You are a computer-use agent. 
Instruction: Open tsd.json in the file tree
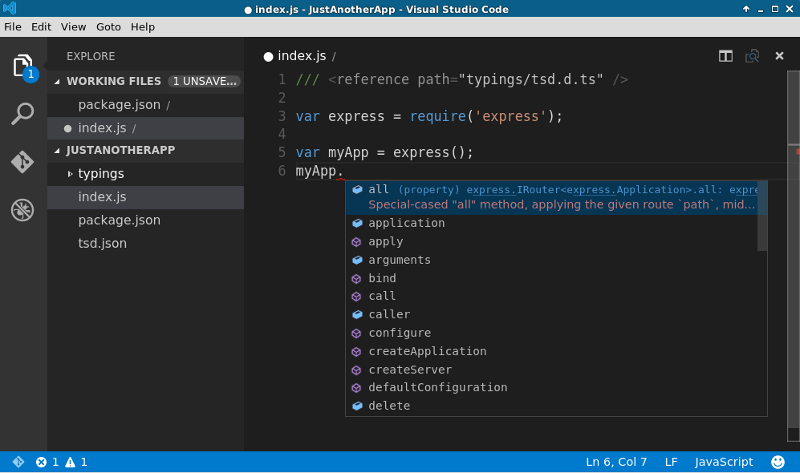pyautogui.click(x=102, y=243)
